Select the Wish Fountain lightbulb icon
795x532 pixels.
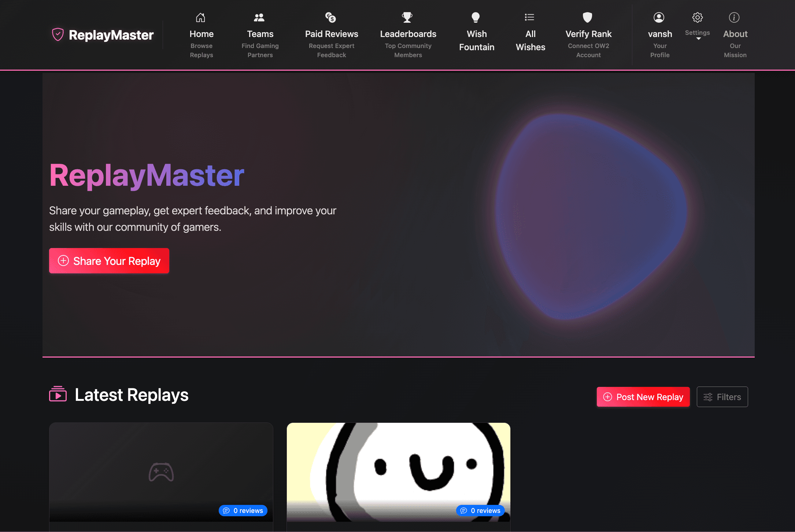[476, 17]
